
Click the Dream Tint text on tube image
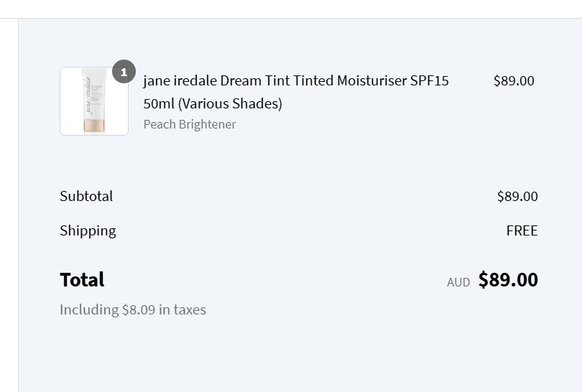[x=97, y=88]
